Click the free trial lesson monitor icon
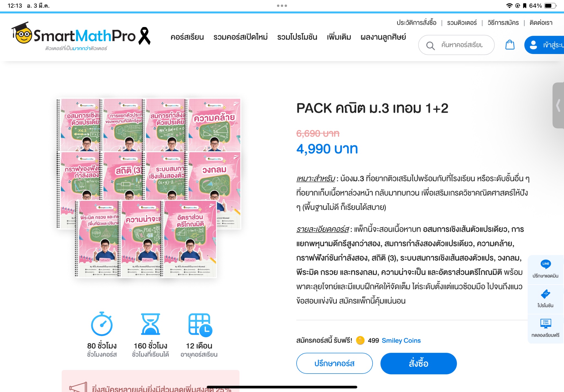The image size is (564, 392). tap(546, 324)
